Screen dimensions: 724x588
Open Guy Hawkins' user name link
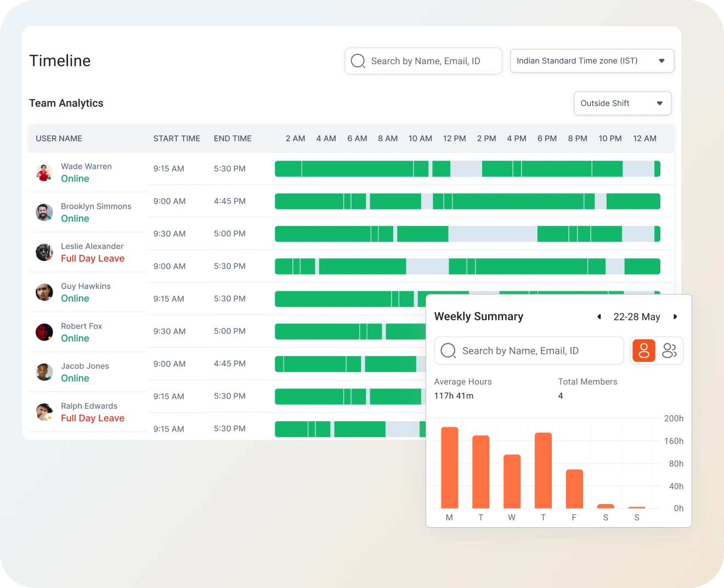[86, 286]
